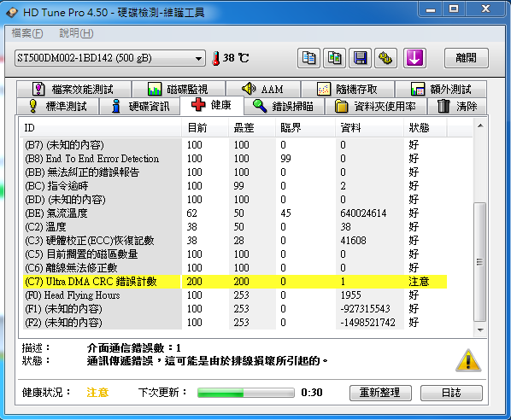511x420 pixels.
Task: Click the 臨界 column header
Action: click(305, 128)
